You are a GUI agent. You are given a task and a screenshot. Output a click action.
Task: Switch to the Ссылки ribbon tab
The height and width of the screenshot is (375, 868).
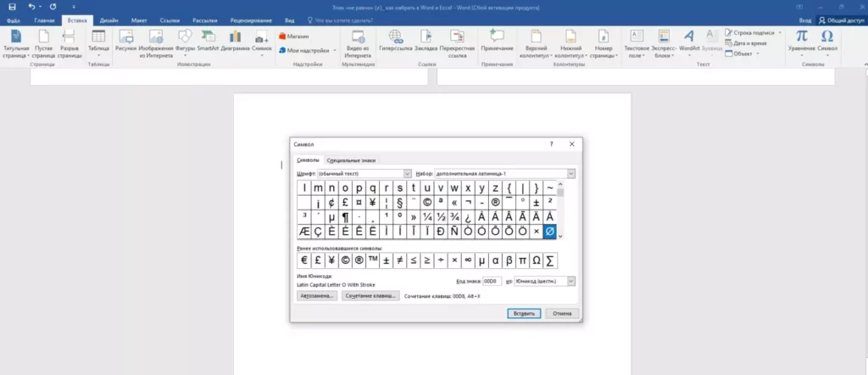170,20
